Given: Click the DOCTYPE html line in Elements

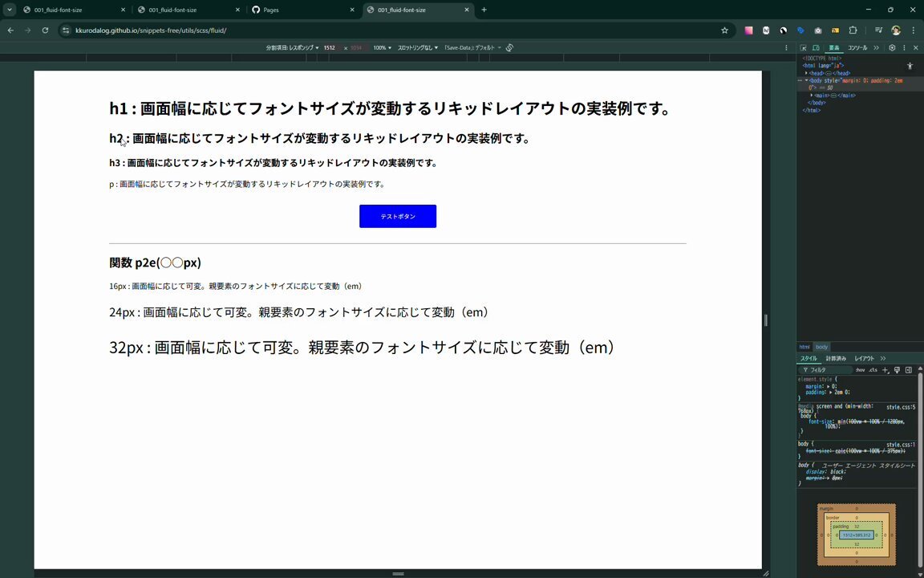Looking at the screenshot, I should [x=822, y=59].
